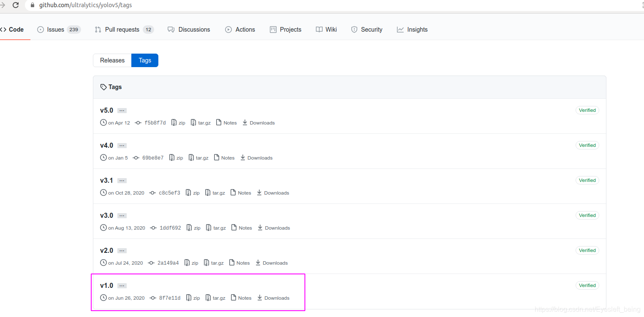Go to the Discussions tab
Image resolution: width=644 pixels, height=317 pixels.
pyautogui.click(x=189, y=30)
